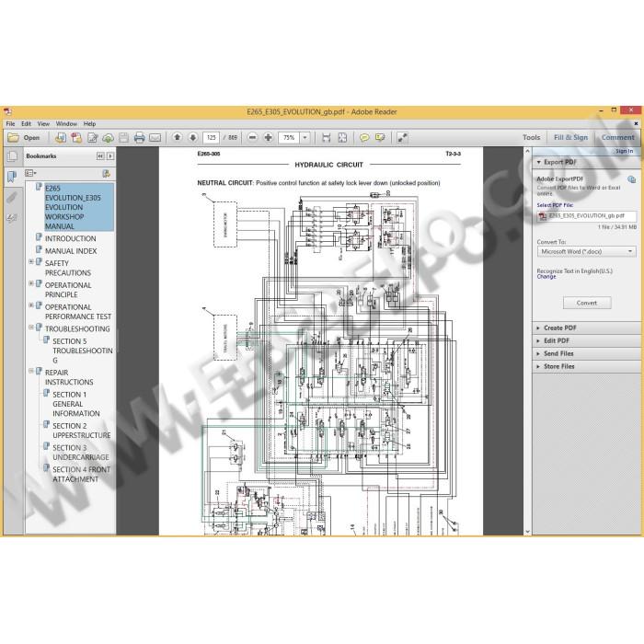
Task: Click the Print file icon
Action: tap(139, 138)
